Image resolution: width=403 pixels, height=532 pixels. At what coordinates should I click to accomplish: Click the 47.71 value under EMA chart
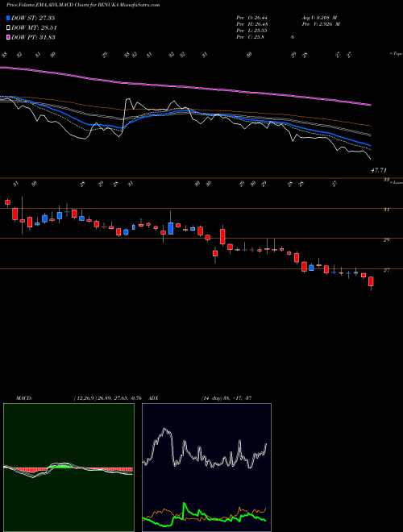[379, 170]
